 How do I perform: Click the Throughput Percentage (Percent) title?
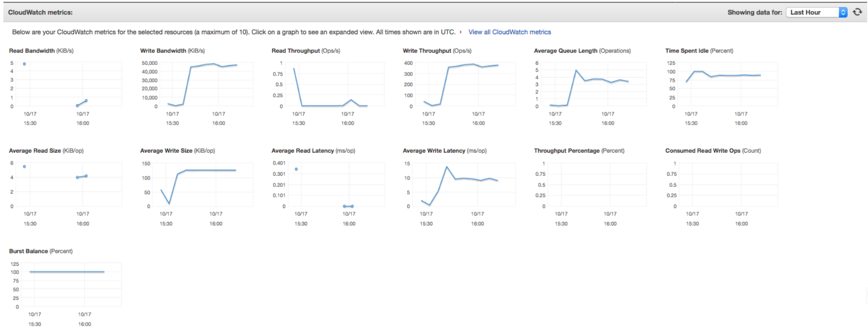(579, 151)
